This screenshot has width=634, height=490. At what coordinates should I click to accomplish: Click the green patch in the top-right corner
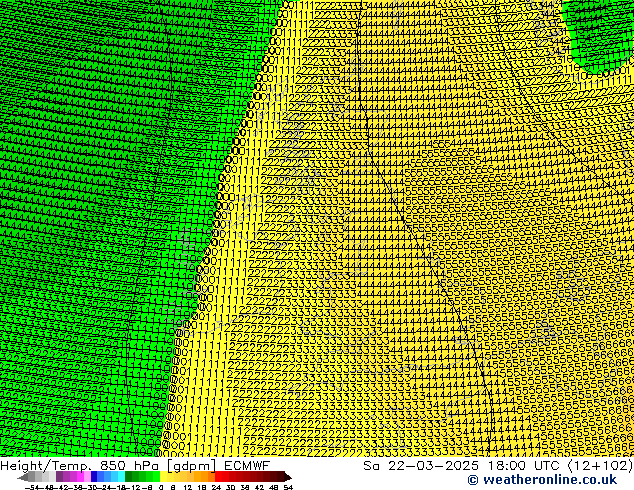pyautogui.click(x=600, y=30)
